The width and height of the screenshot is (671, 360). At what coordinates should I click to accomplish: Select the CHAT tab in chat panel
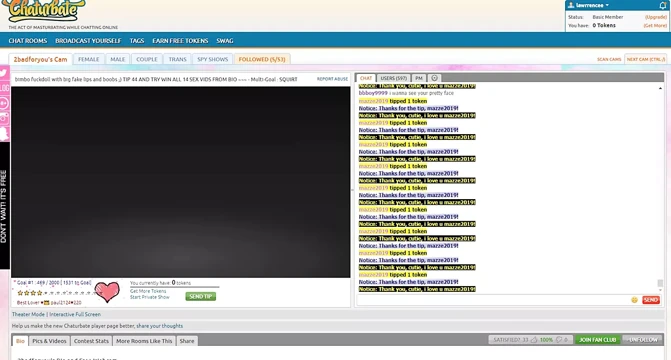point(366,78)
